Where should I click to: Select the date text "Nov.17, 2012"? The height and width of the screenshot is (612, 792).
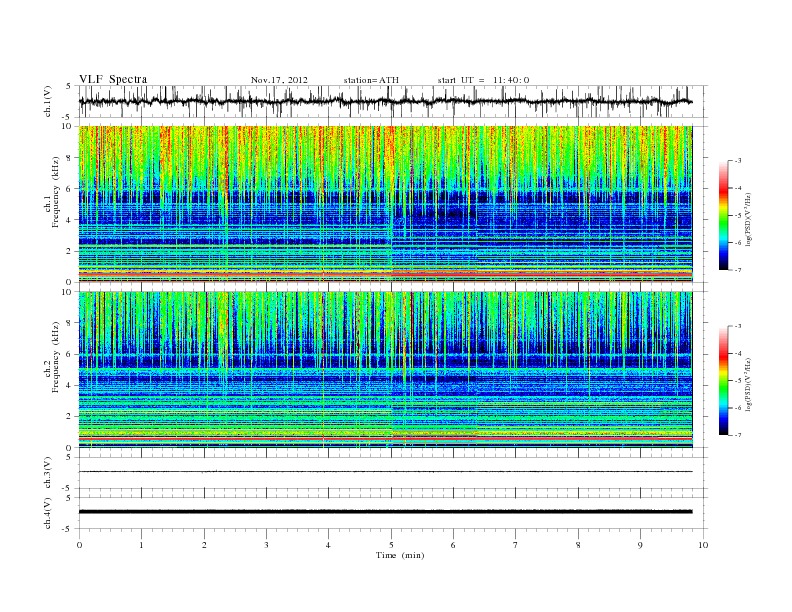pyautogui.click(x=279, y=80)
